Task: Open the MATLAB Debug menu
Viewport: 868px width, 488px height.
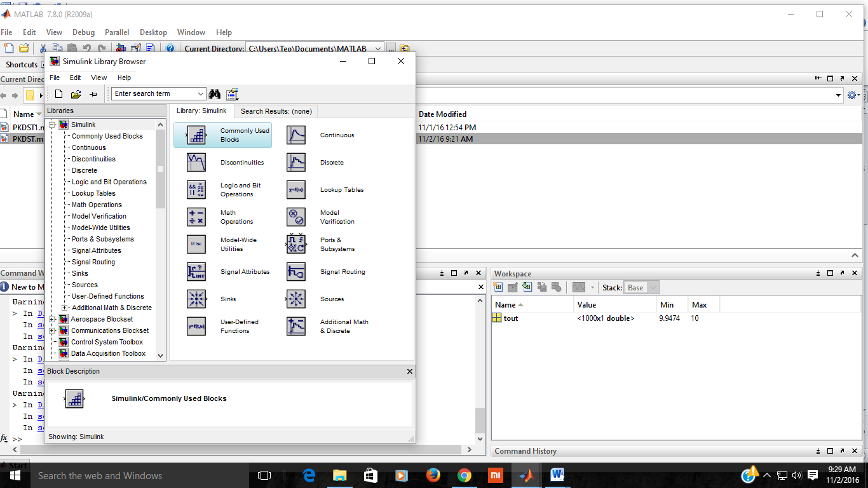Action: 83,32
